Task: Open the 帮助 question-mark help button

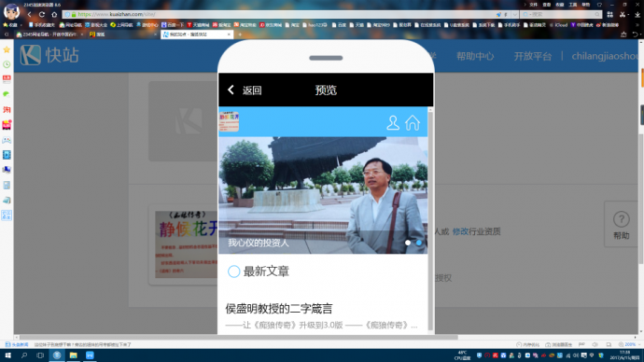Action: (x=621, y=224)
